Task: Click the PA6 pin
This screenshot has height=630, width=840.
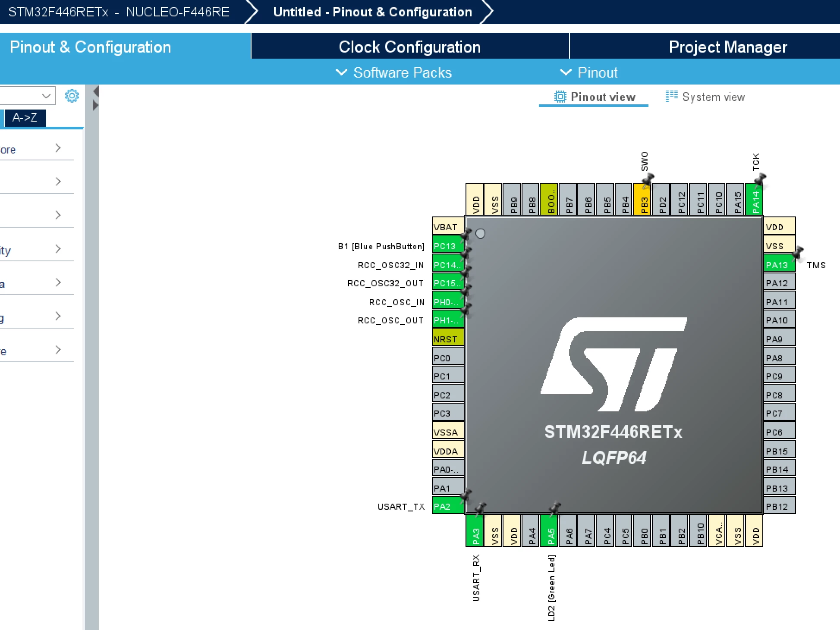Action: 568,531
